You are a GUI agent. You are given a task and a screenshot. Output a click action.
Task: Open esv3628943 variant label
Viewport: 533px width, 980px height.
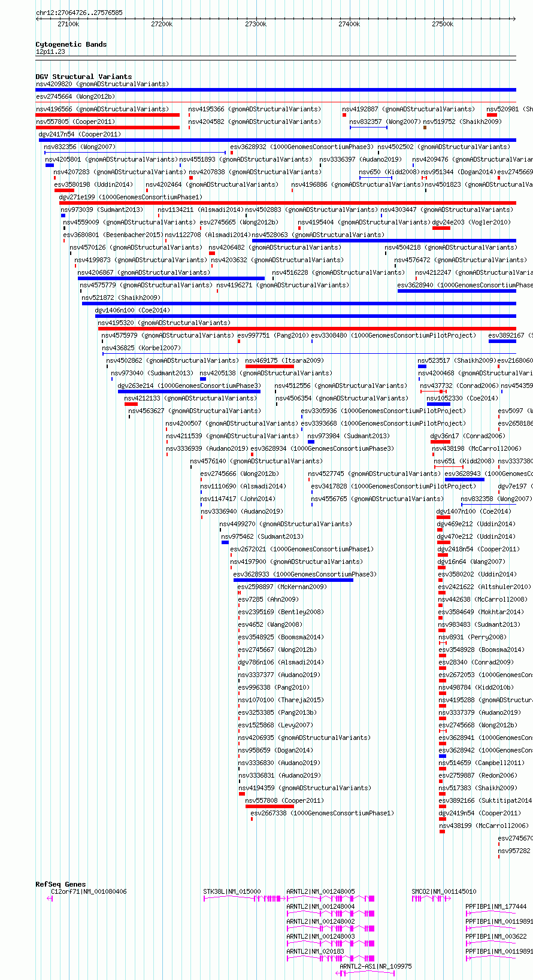(489, 474)
